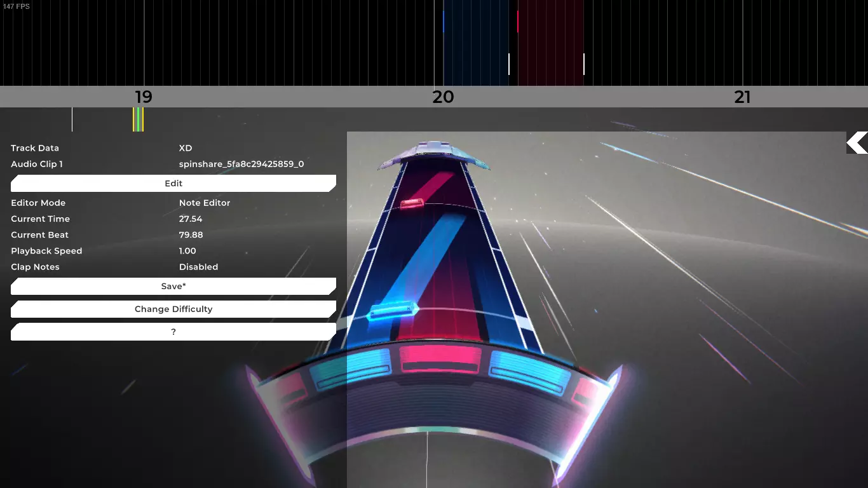Click measure 21 on the timeline ruler
The image size is (868, 488).
coord(742,97)
